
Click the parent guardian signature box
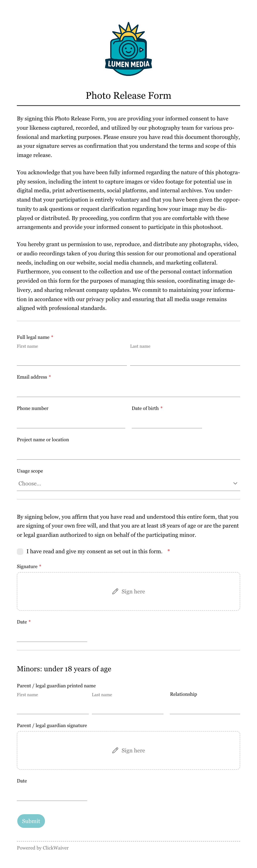coord(128,750)
